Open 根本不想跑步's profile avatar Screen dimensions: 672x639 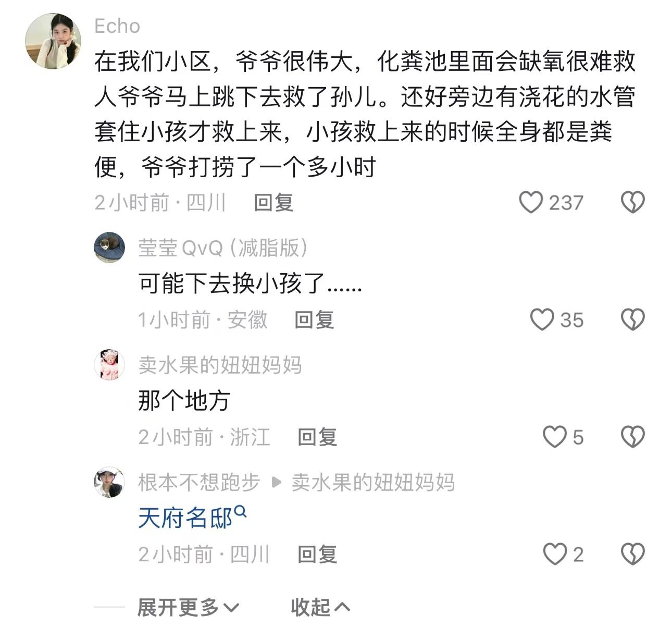click(x=109, y=482)
